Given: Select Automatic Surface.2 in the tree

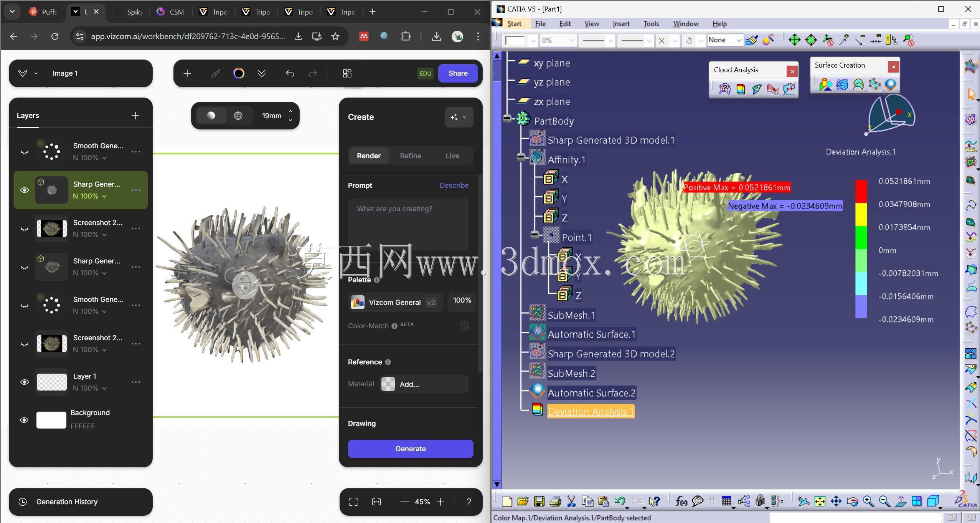Looking at the screenshot, I should [x=591, y=393].
